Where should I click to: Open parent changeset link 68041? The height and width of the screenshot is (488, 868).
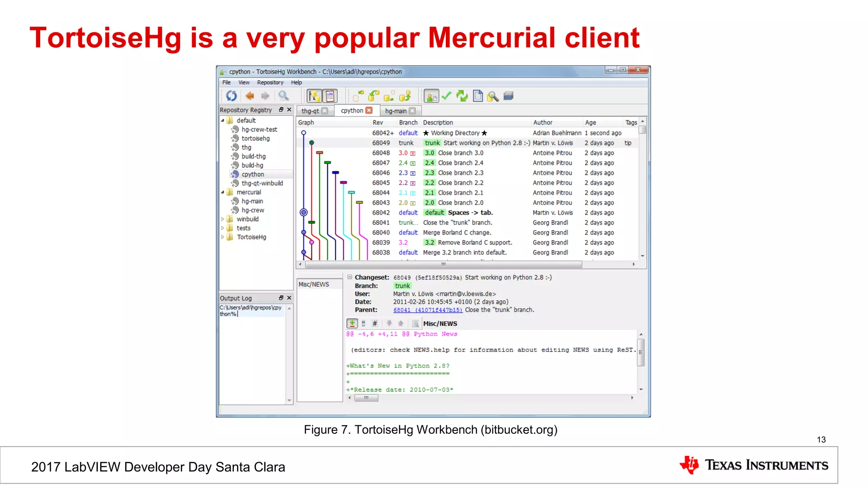pos(428,310)
